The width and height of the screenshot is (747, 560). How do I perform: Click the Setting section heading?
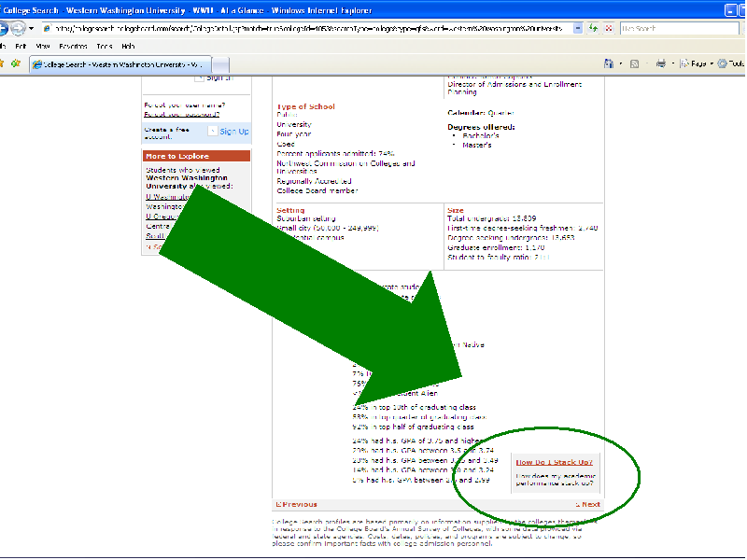point(290,210)
